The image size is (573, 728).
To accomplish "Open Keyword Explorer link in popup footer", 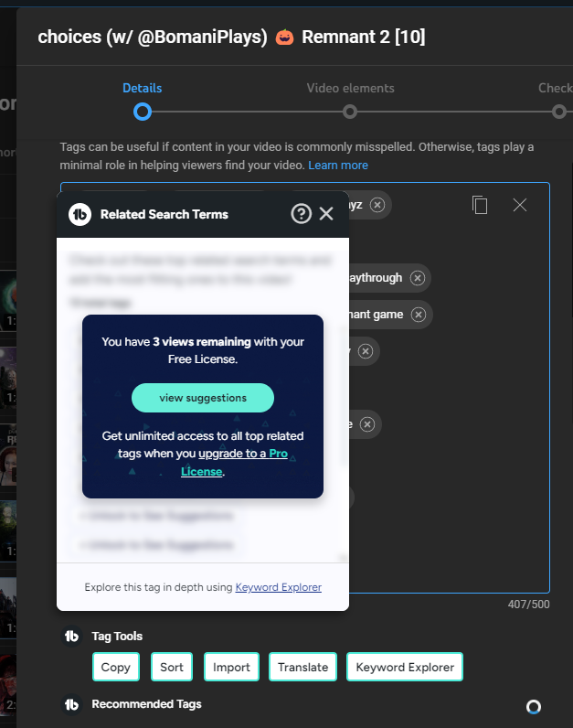I will click(x=278, y=587).
